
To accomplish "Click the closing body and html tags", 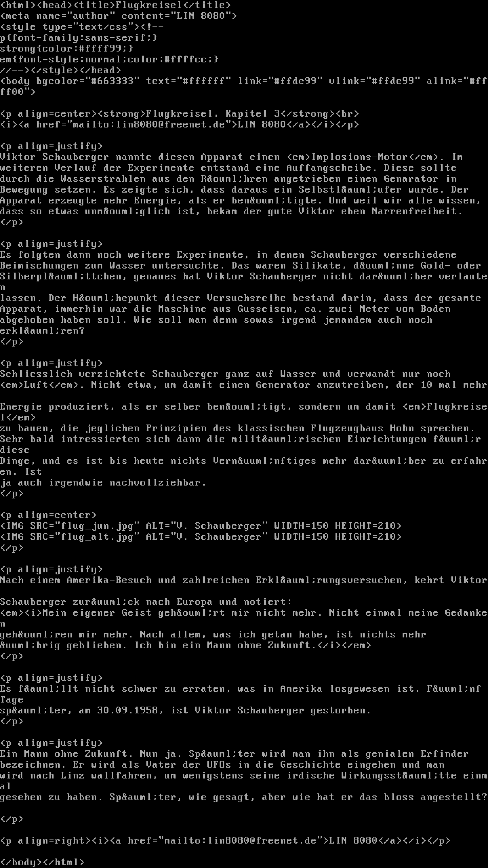I will pos(42,862).
